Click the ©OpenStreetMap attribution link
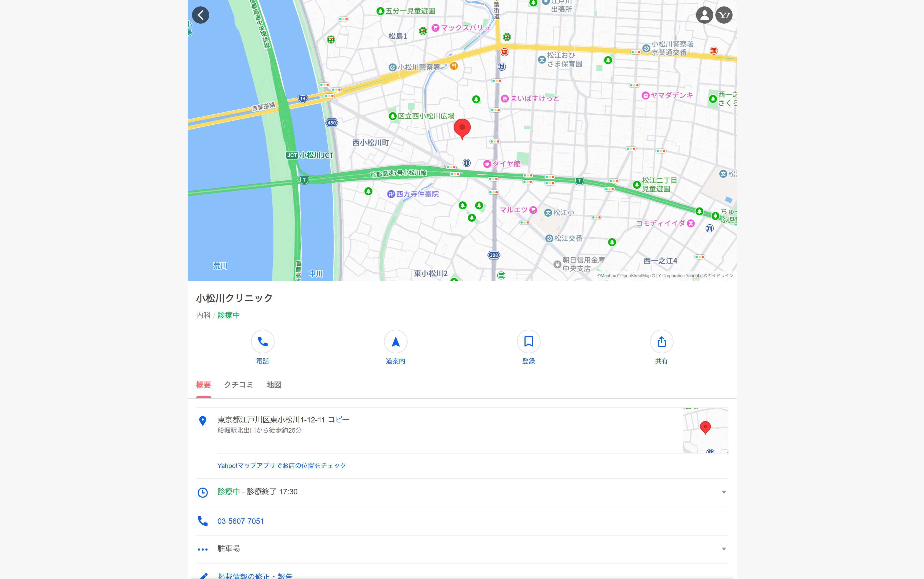Viewport: 924px width, 579px height. 634,276
